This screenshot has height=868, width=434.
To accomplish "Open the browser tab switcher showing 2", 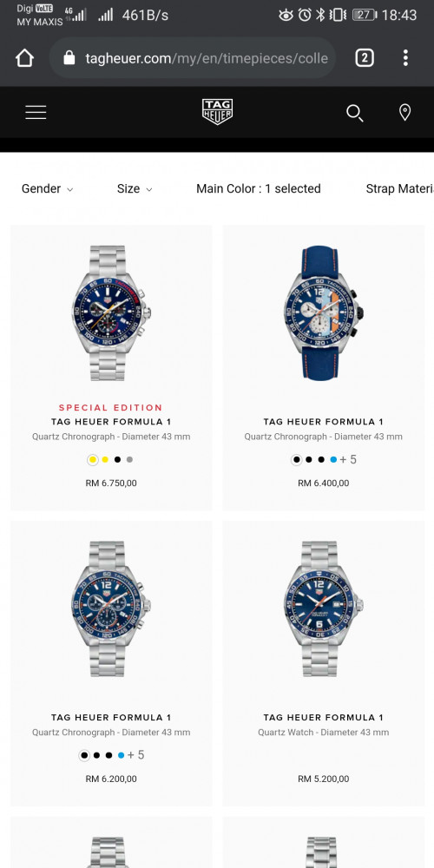I will pyautogui.click(x=365, y=58).
